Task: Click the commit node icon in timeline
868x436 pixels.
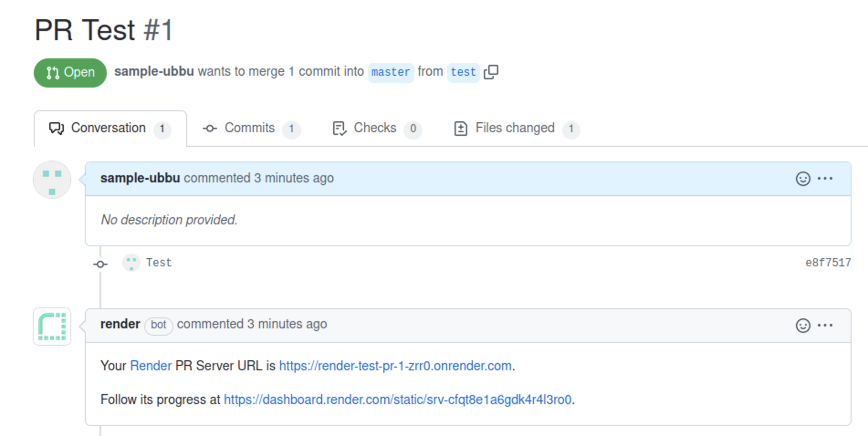Action: point(100,264)
